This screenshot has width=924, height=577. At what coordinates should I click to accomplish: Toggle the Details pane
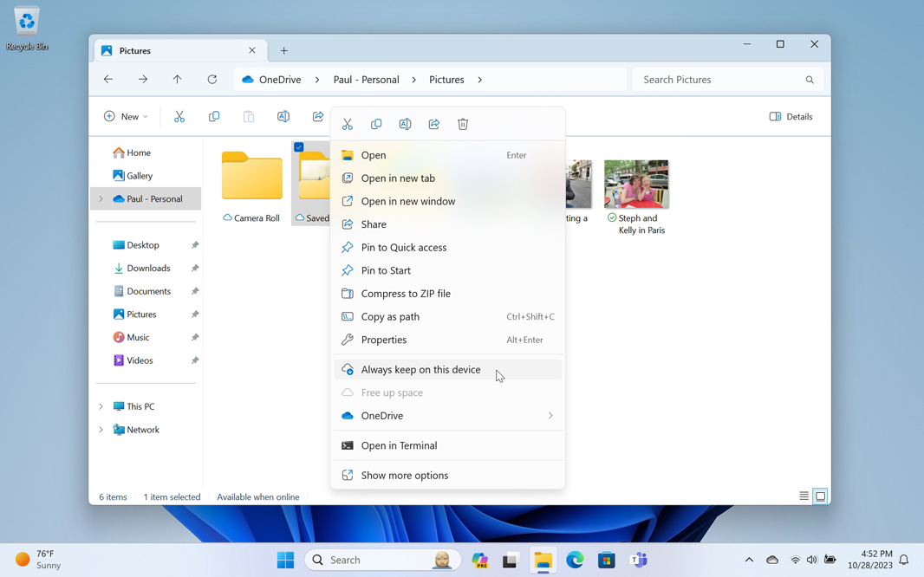(x=791, y=116)
